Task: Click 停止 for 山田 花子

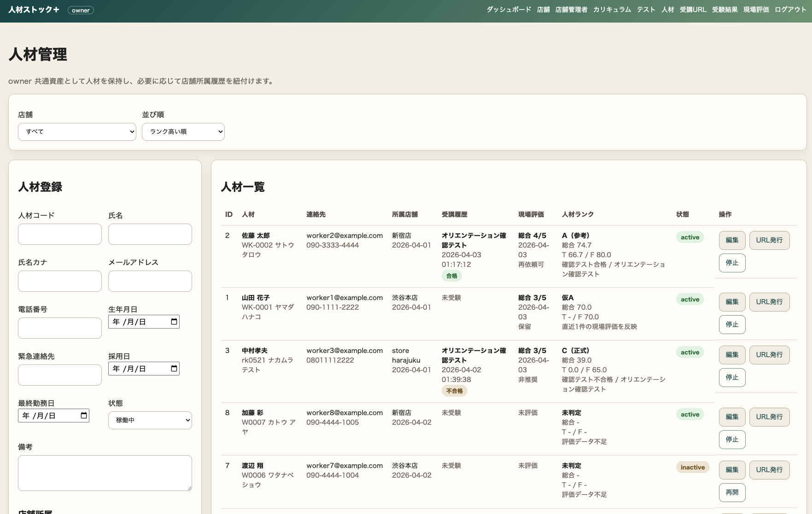Action: tap(732, 324)
